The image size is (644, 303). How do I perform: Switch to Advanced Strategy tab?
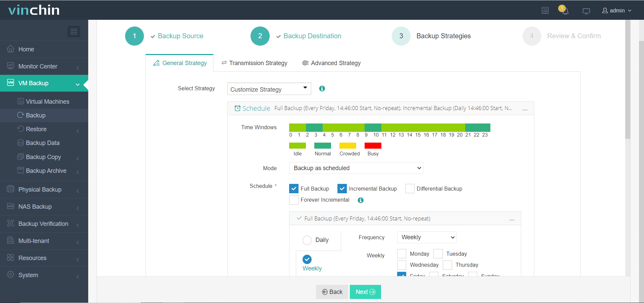pos(331,63)
